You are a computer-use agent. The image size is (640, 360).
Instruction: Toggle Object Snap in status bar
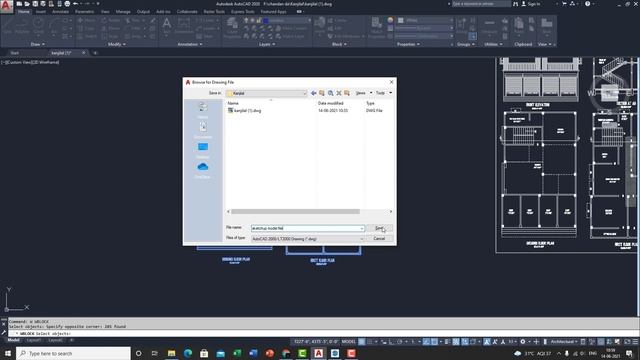click(x=434, y=342)
